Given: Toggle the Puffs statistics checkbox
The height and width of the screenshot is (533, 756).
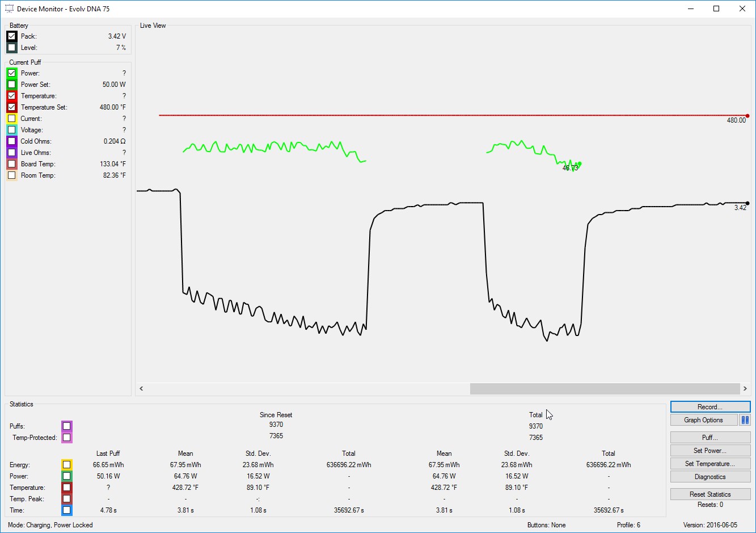Looking at the screenshot, I should [x=67, y=426].
